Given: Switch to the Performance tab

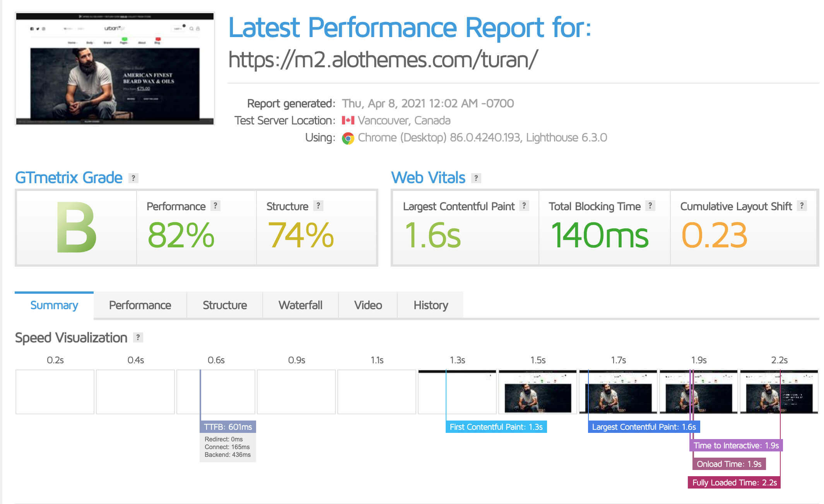Looking at the screenshot, I should click(x=140, y=305).
